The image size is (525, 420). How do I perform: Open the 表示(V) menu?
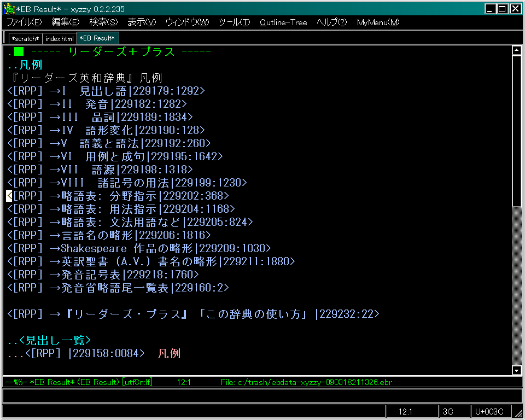(x=142, y=22)
